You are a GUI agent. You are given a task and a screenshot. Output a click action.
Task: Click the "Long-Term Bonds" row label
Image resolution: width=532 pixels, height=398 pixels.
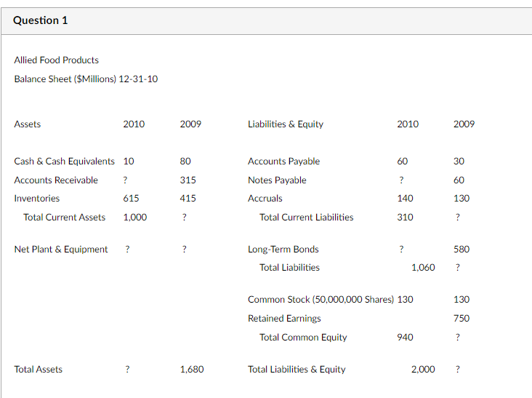283,250
